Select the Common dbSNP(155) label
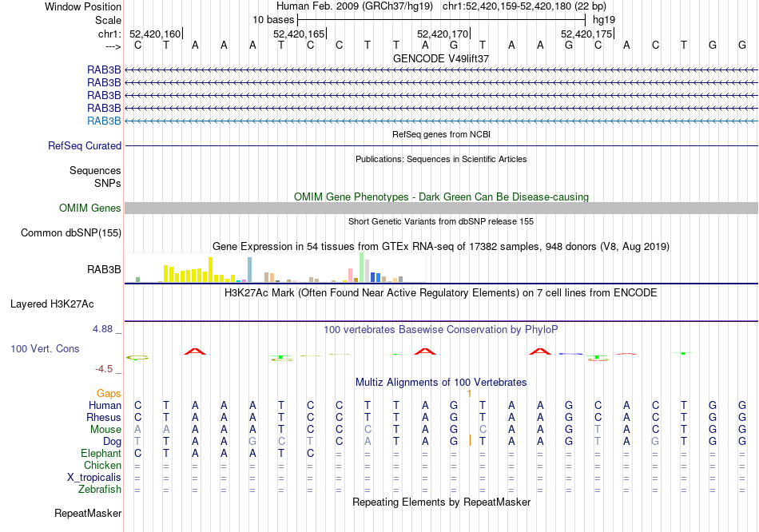The height and width of the screenshot is (532, 759). 70,232
